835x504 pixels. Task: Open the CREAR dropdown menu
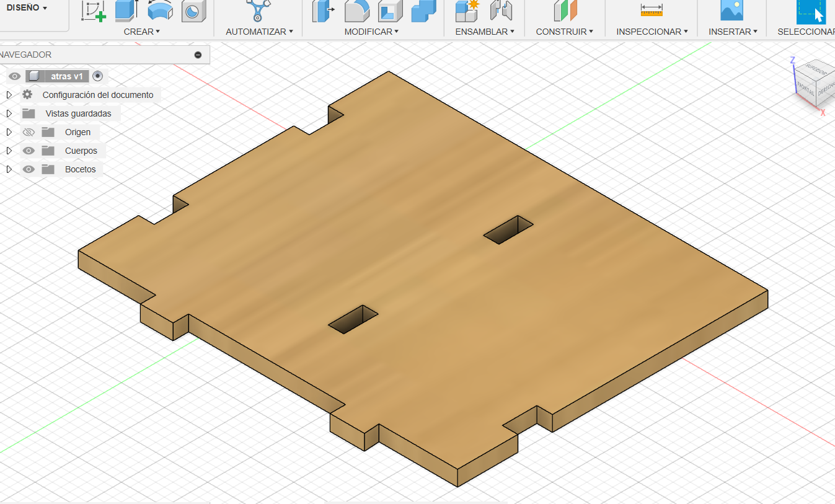pos(142,32)
